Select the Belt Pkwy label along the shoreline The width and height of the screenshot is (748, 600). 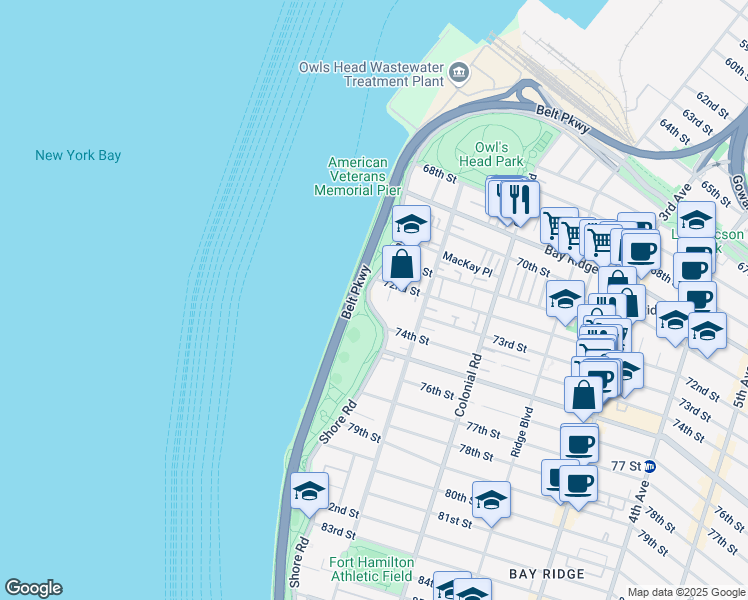356,292
